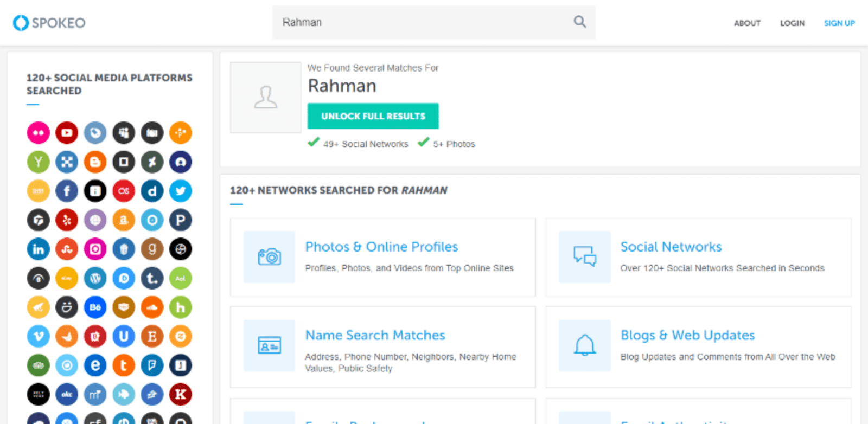868x424 pixels.
Task: Click '120+ Networks Searched for Rahman' heading
Action: [x=339, y=190]
